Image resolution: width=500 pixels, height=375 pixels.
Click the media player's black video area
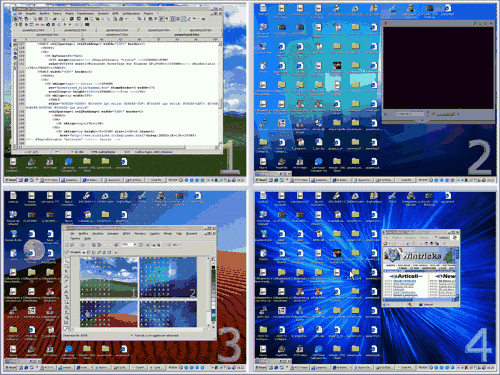438,68
